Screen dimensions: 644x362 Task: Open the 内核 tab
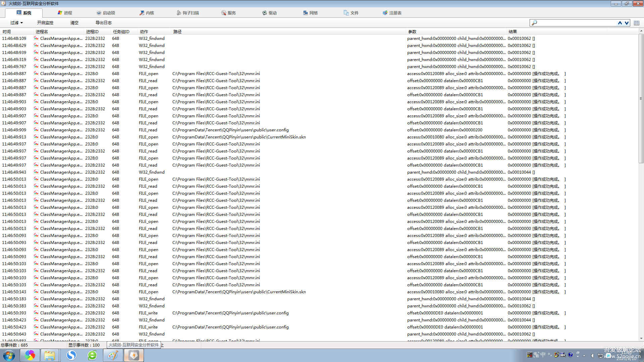click(147, 13)
